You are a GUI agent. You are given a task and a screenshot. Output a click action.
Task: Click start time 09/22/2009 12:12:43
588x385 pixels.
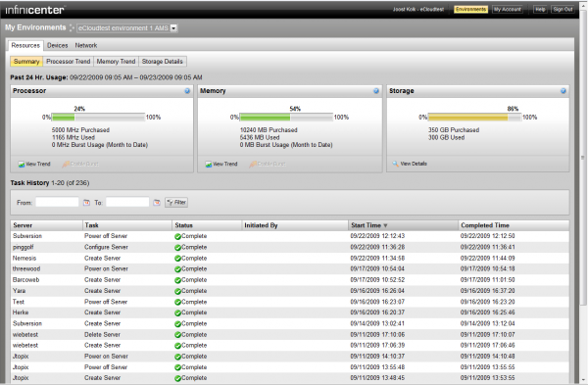click(x=377, y=236)
